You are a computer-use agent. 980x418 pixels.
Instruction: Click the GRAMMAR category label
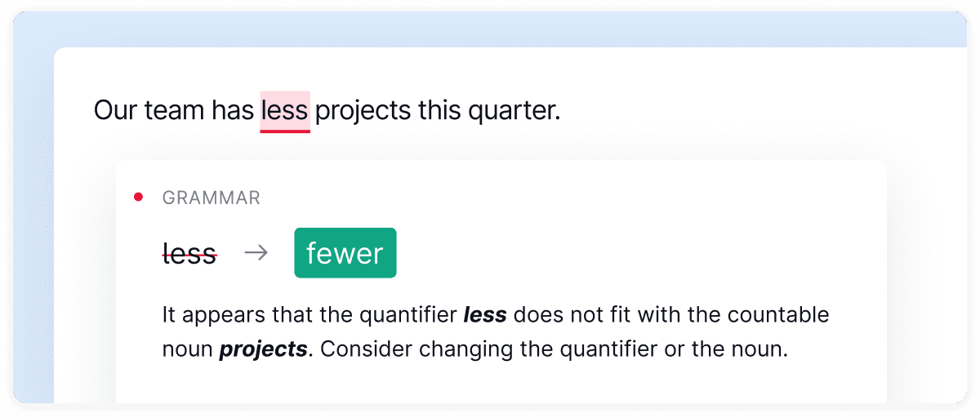tap(212, 198)
